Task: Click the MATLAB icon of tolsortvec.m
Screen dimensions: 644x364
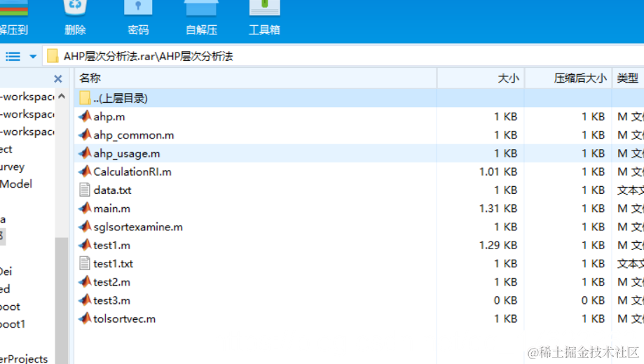Action: (85, 318)
